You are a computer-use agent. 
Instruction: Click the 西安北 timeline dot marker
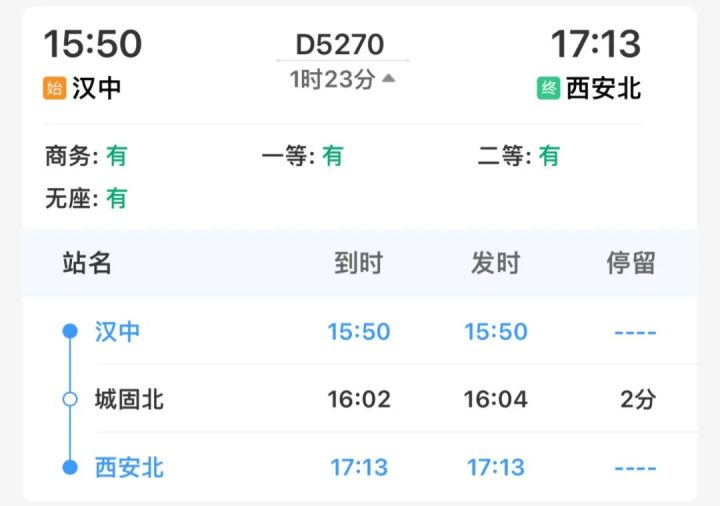coord(70,467)
